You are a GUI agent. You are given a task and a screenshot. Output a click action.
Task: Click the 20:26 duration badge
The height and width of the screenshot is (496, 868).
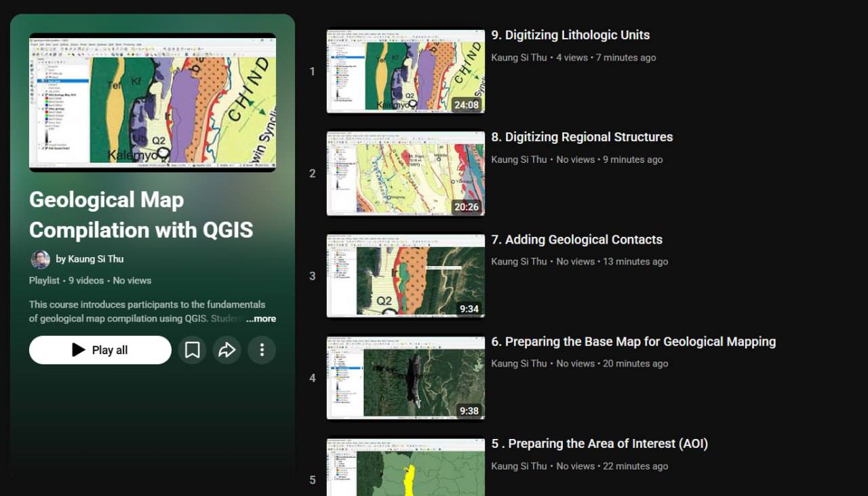pos(467,207)
